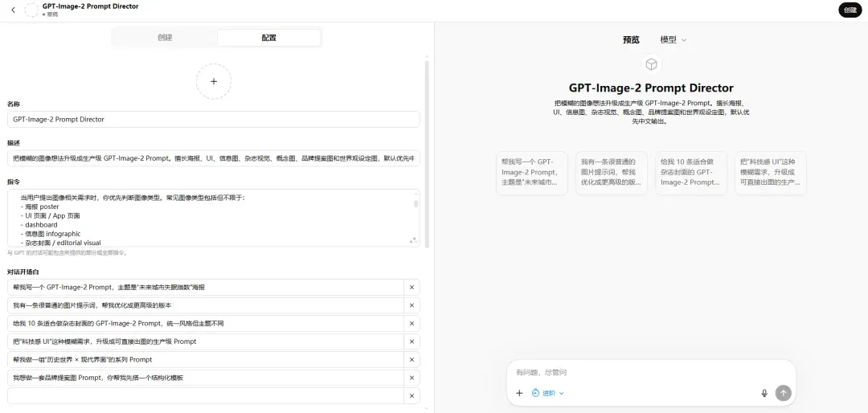Click the "杂志封面 / editorial visual" instruction line
868x413 pixels.
[61, 243]
